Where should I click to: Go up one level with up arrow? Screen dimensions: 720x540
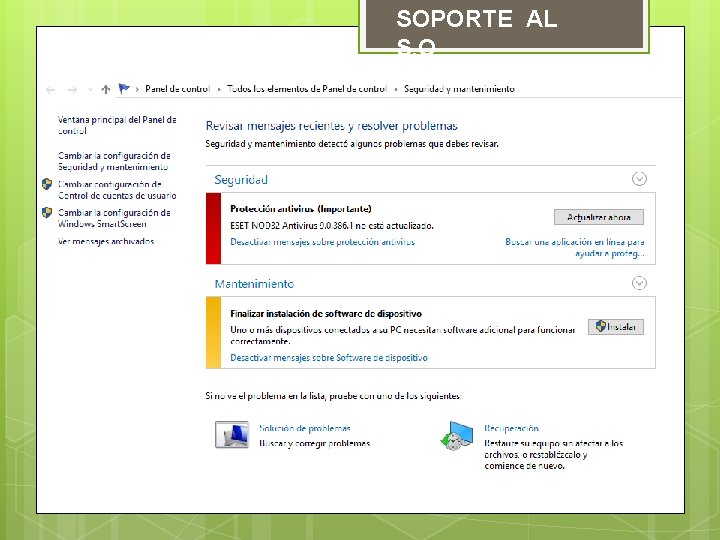pos(106,89)
